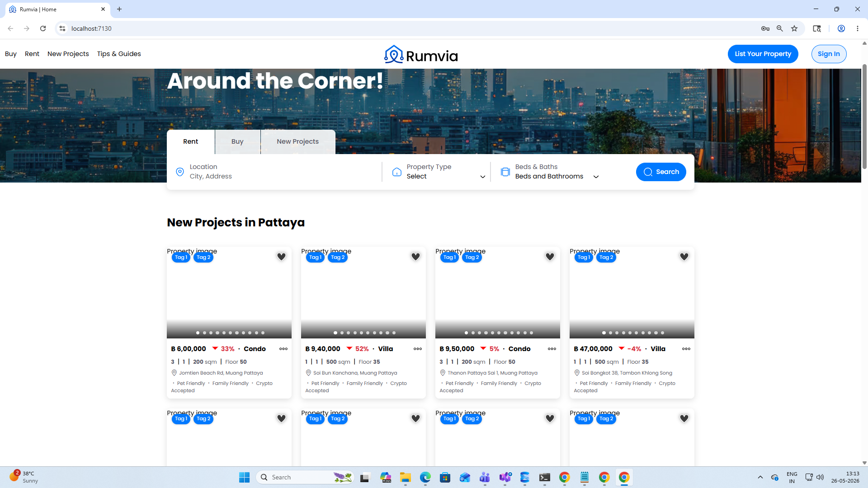Click the Rumvia logo in header

[421, 54]
